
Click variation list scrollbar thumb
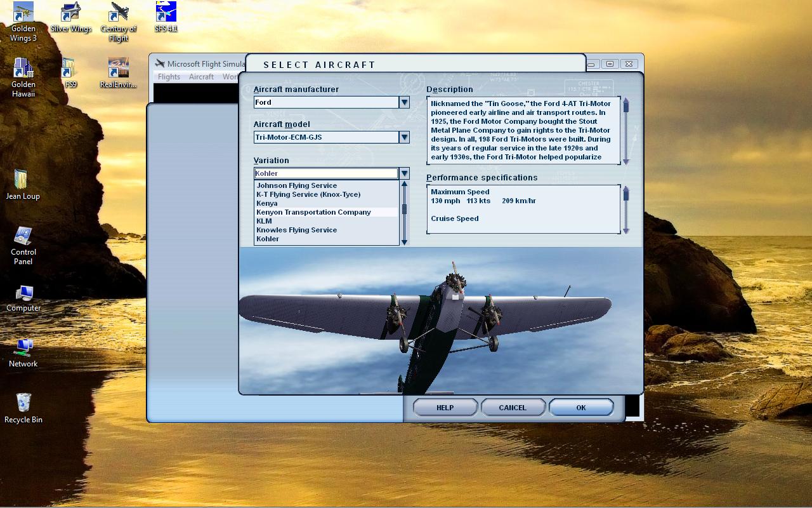click(x=404, y=210)
